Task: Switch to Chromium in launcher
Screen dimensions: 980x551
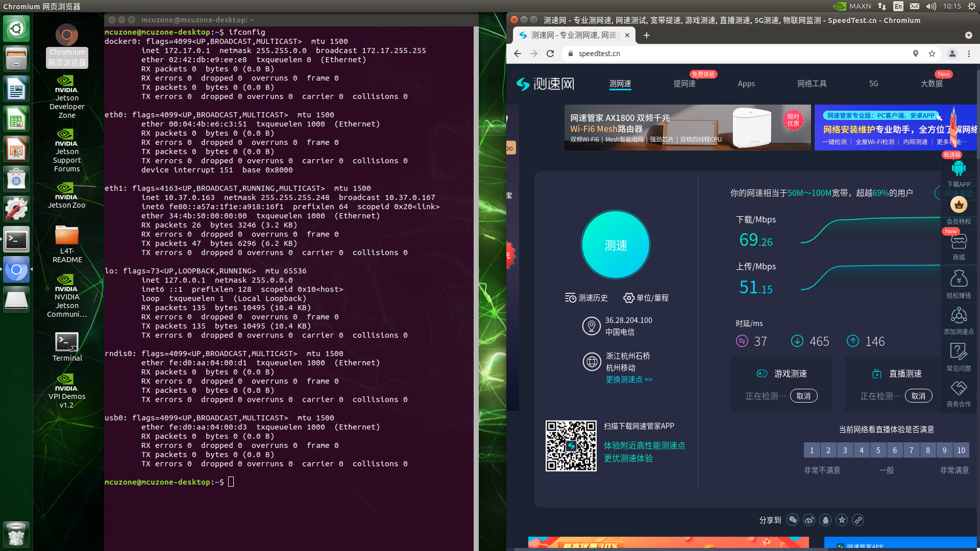Action: (x=16, y=269)
